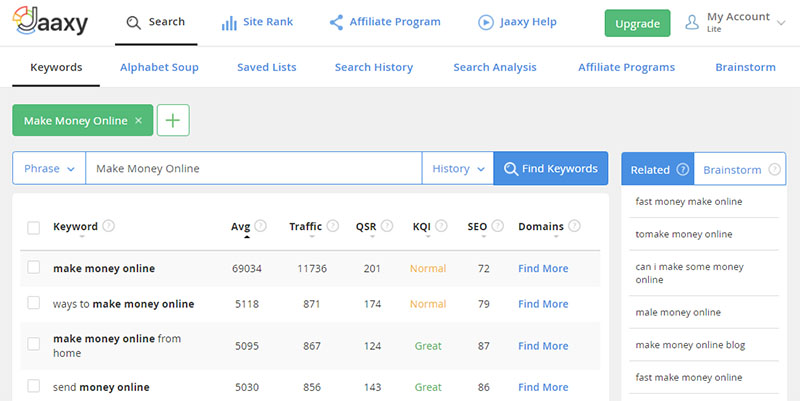800x401 pixels.
Task: Select related keyword 'fast money make online'
Action: click(x=689, y=202)
